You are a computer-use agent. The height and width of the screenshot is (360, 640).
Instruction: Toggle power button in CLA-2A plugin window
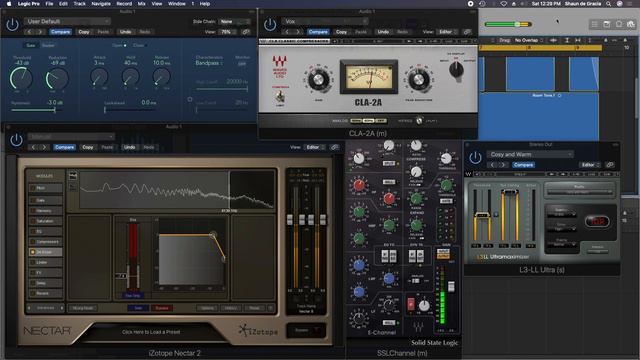[270, 25]
